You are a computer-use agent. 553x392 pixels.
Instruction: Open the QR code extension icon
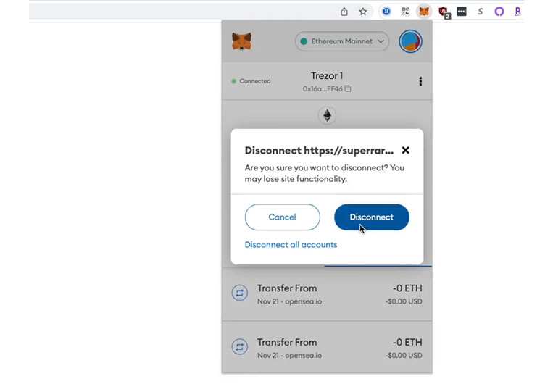pos(405,12)
